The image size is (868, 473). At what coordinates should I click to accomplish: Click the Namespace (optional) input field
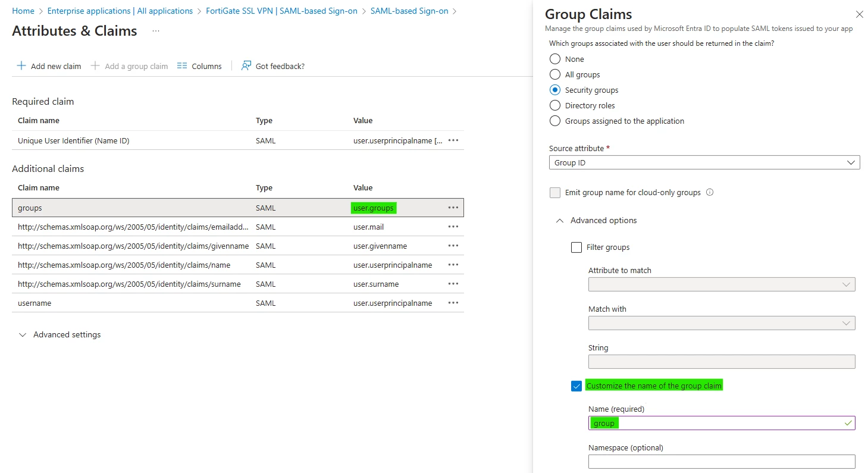click(722, 462)
